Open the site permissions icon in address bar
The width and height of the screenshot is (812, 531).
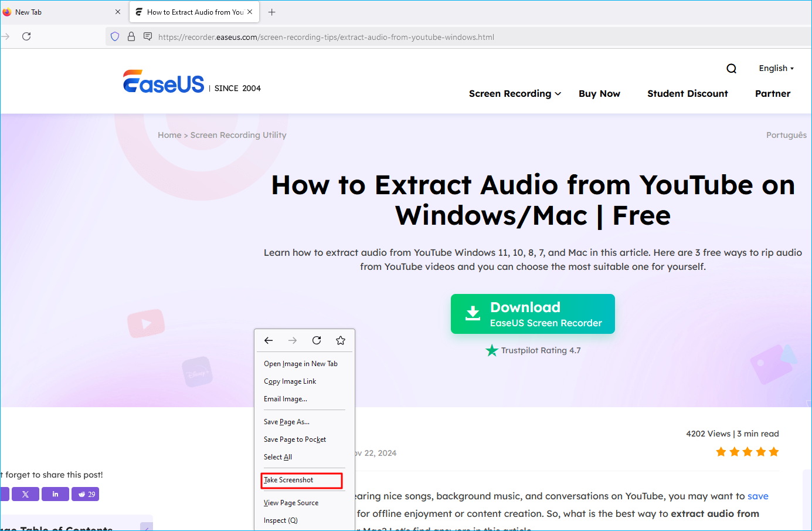point(148,36)
